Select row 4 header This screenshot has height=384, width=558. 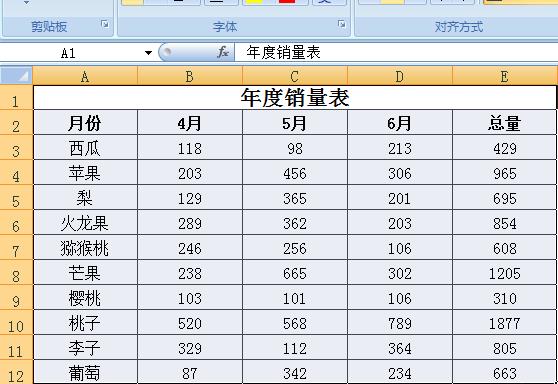click(16, 172)
